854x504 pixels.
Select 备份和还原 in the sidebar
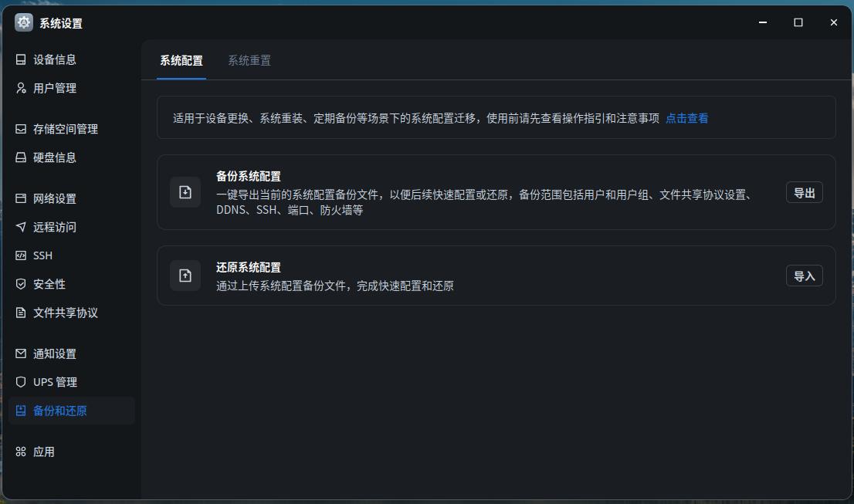71,411
